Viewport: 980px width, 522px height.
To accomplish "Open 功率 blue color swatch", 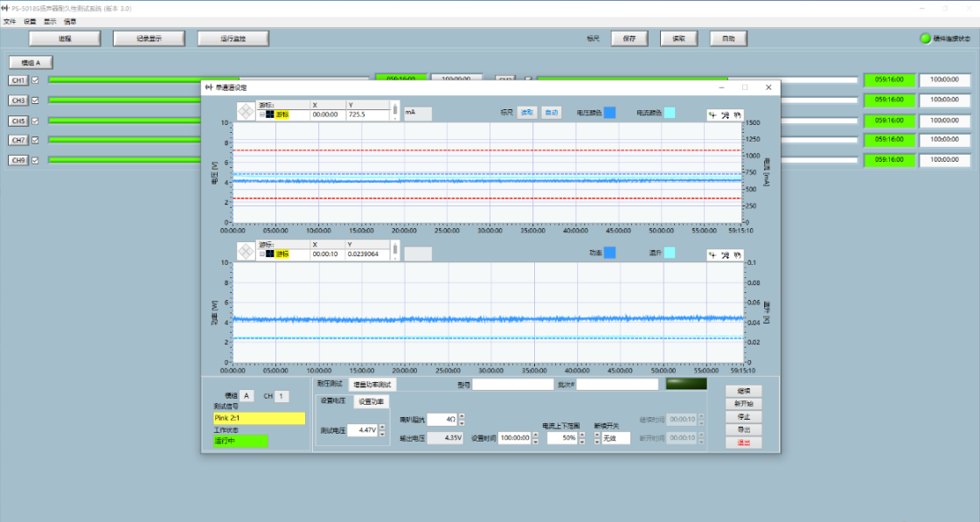I will [609, 253].
